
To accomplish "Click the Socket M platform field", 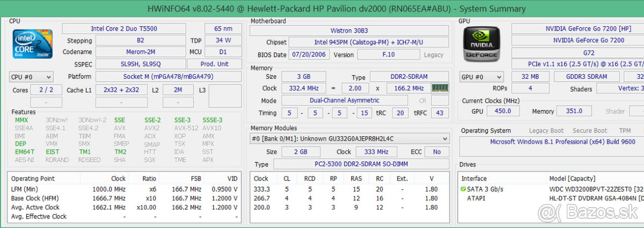I will 169,77.
